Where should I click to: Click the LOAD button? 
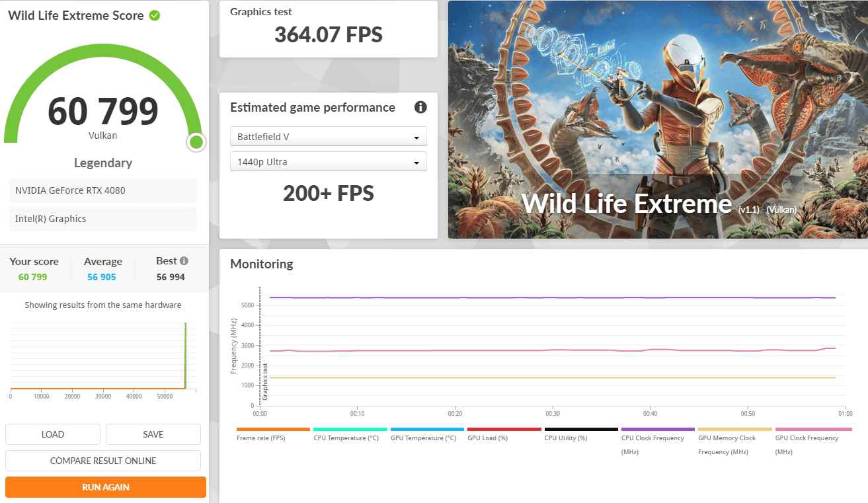pyautogui.click(x=53, y=434)
